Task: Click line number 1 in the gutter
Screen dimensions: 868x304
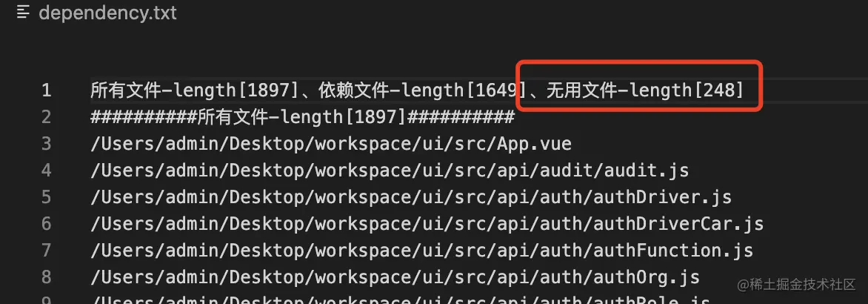Action: 46,90
